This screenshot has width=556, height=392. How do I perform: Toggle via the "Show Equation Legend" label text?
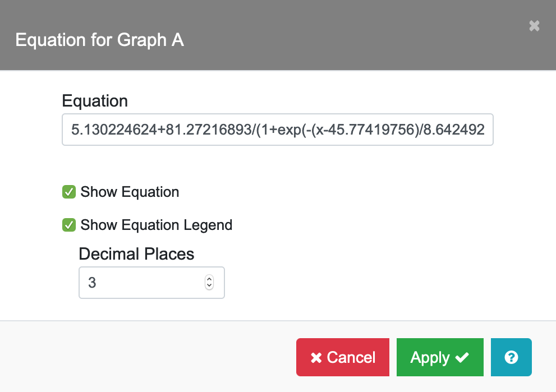[x=156, y=225]
